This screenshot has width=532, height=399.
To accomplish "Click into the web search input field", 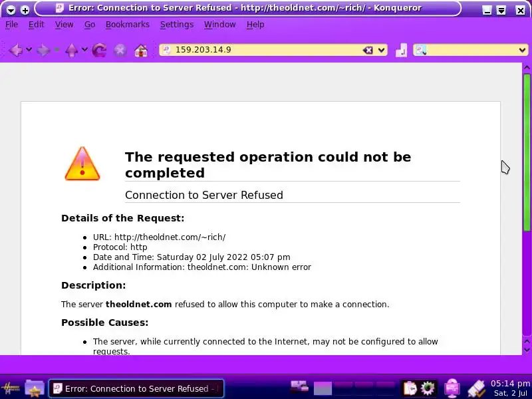I will point(471,51).
